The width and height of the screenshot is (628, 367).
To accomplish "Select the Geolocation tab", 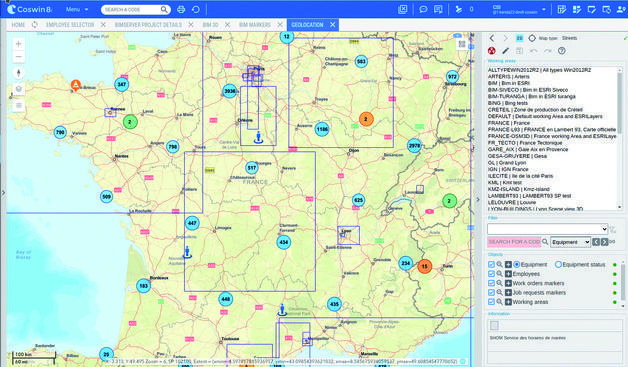I will (307, 25).
